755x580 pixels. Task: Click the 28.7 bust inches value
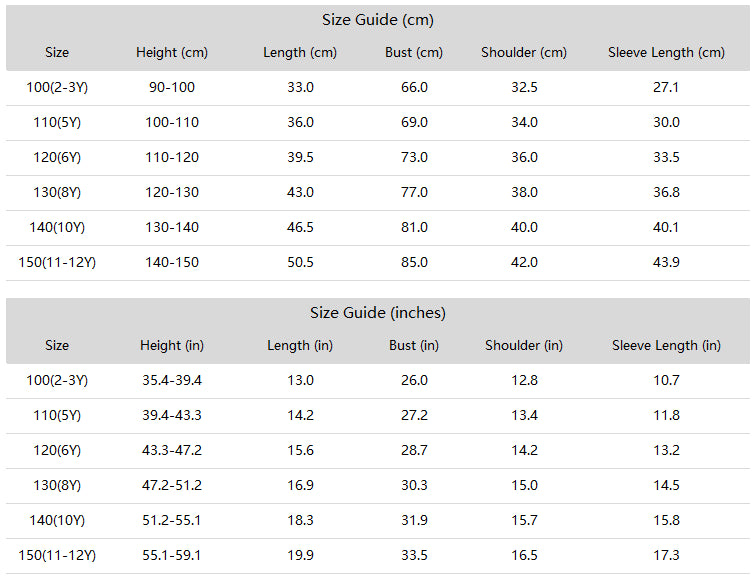coord(414,451)
